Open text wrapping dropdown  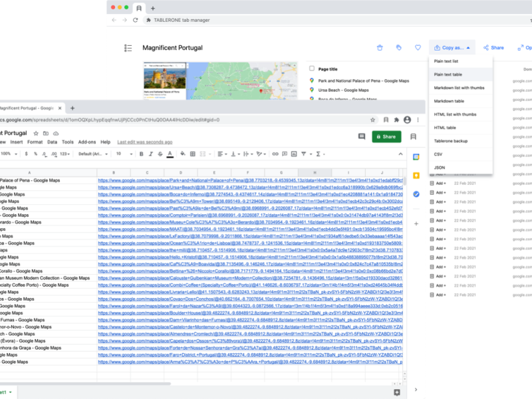click(x=247, y=154)
